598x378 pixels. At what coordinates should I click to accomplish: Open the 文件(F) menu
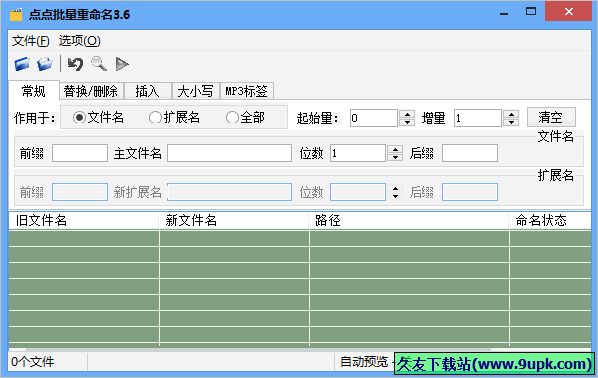pos(31,41)
